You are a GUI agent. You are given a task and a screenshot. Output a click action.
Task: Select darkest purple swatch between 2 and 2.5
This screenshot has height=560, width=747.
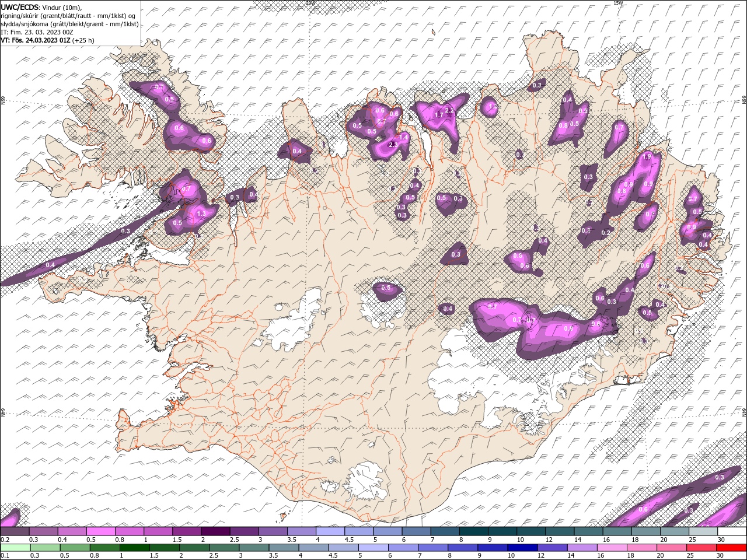point(215,531)
